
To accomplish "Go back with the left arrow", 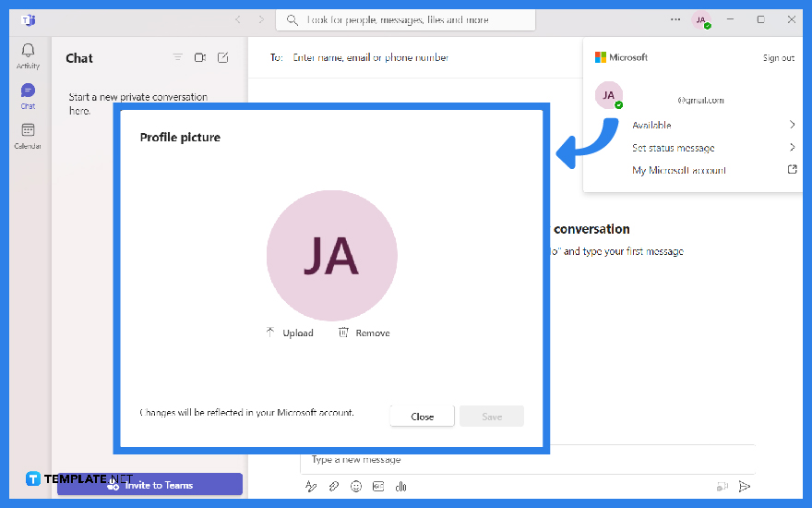I will (238, 19).
